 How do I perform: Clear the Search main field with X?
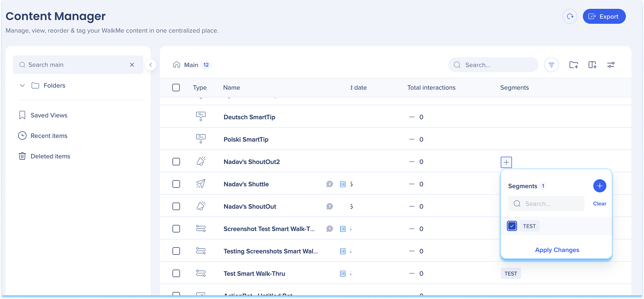point(132,65)
